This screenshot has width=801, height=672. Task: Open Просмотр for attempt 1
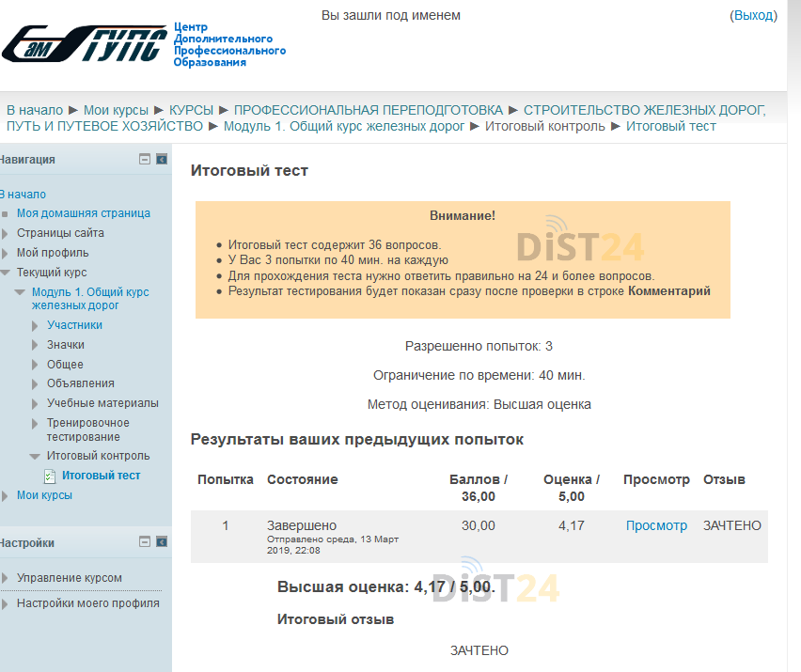(x=656, y=525)
